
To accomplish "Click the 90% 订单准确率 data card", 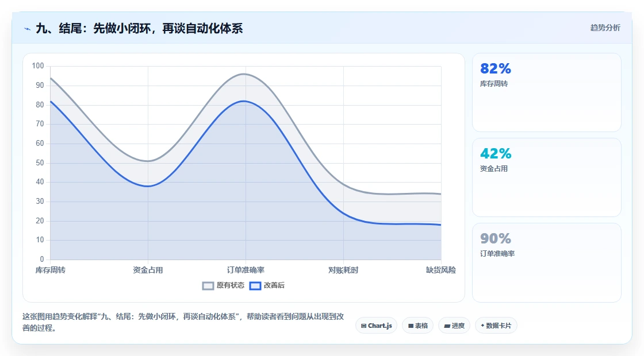I will coord(547,262).
